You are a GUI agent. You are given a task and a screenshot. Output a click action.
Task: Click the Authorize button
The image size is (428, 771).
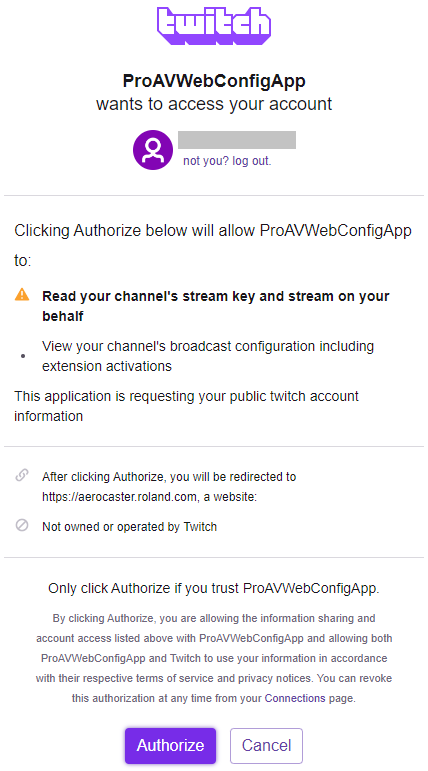pos(170,745)
